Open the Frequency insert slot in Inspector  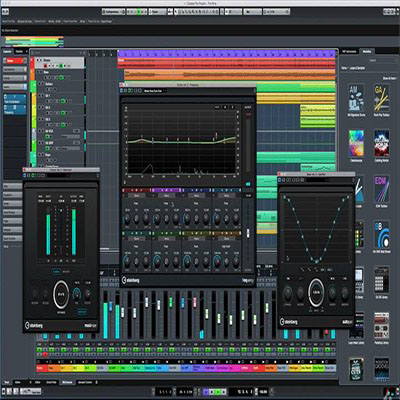pyautogui.click(x=15, y=110)
